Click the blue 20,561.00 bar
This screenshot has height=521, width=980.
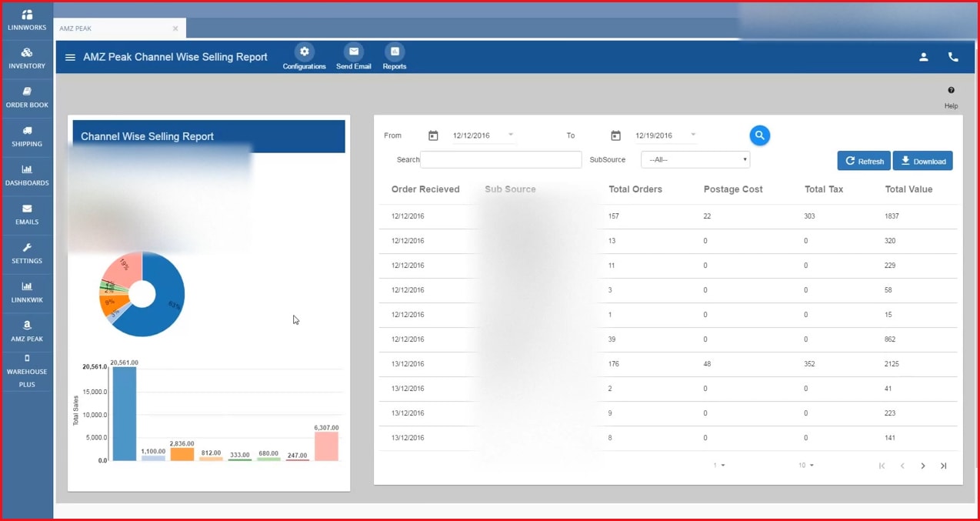[x=124, y=413]
